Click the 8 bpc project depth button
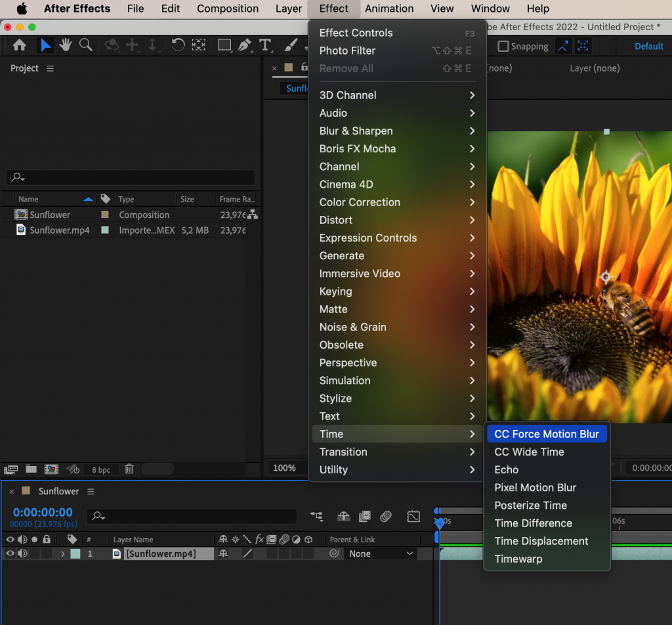Viewport: 672px width, 625px height. (101, 469)
